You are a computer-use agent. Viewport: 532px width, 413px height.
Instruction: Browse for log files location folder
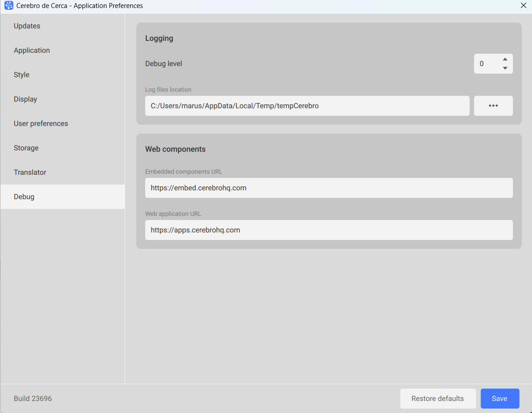coord(493,106)
